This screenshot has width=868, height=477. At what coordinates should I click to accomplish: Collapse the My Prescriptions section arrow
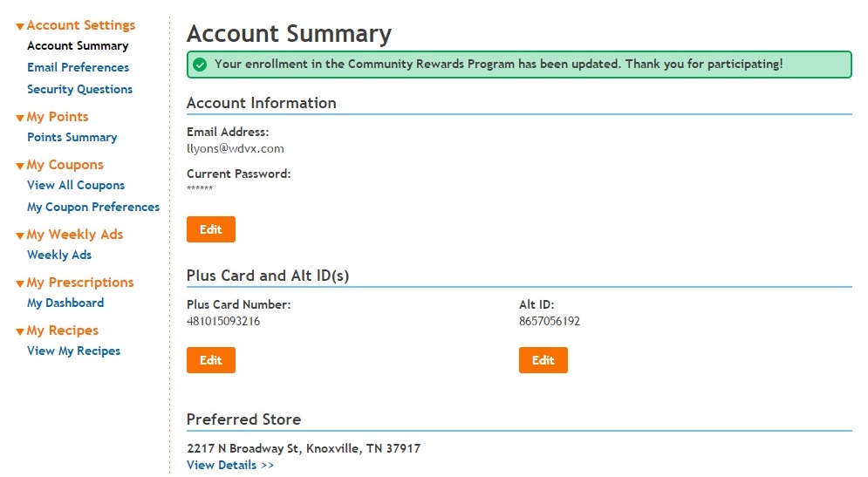pyautogui.click(x=20, y=284)
